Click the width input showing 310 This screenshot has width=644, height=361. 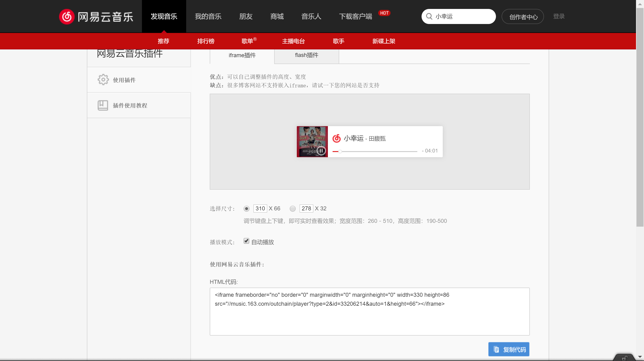tap(260, 209)
